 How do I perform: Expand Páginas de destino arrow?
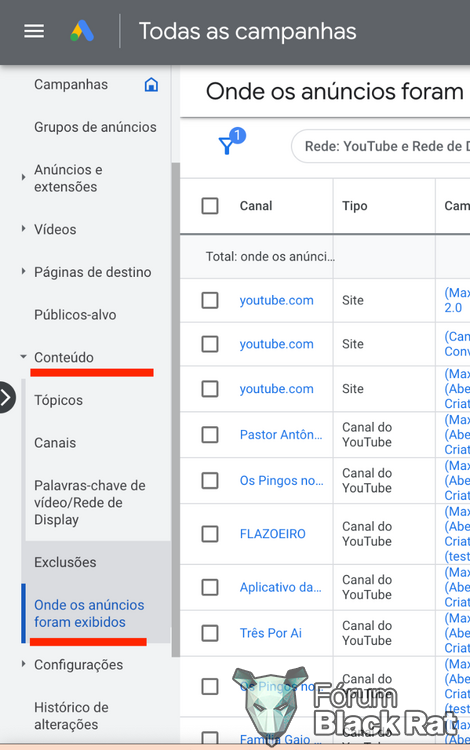(x=23, y=271)
